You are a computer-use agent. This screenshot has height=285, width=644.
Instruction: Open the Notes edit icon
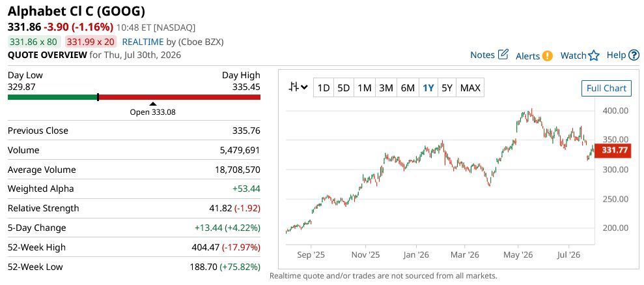(x=503, y=54)
